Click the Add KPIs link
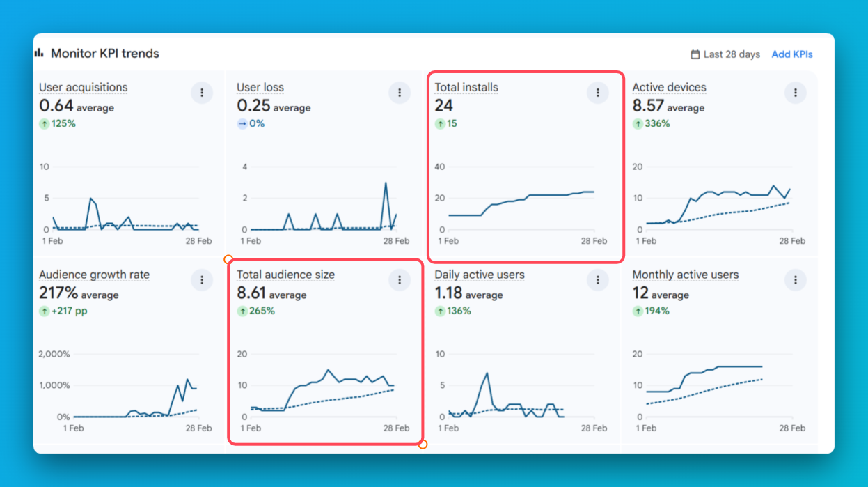 [791, 54]
